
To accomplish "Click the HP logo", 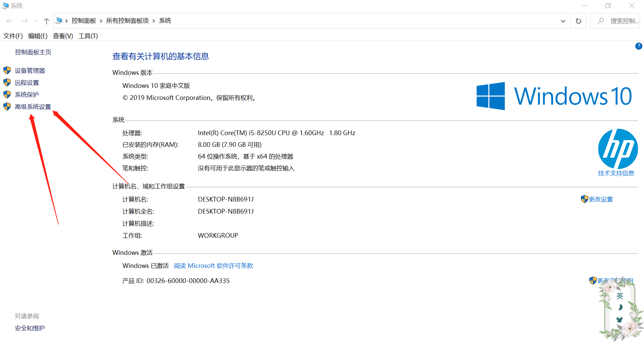I will [618, 149].
